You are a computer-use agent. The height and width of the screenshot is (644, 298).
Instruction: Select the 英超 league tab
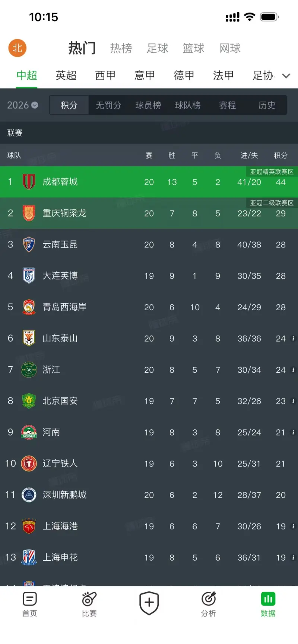pyautogui.click(x=66, y=76)
